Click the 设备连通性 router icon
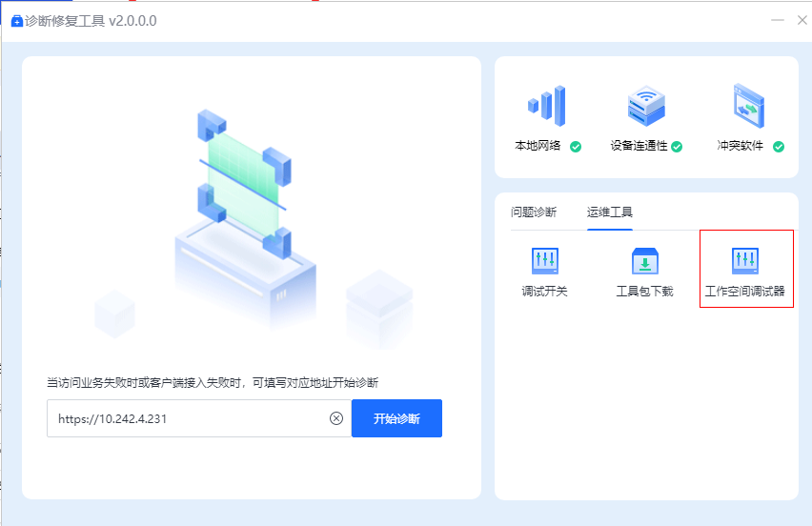812x526 pixels. coord(645,105)
